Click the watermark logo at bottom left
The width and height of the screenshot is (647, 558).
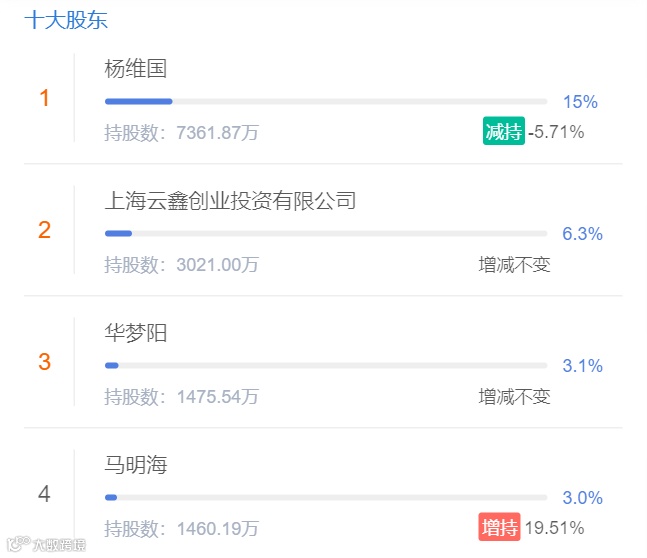(x=46, y=544)
